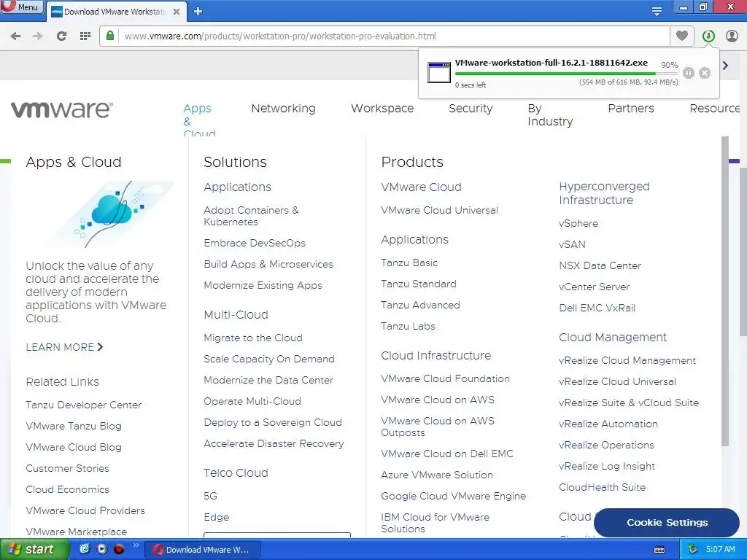Open Migrate to the Cloud link

click(253, 338)
